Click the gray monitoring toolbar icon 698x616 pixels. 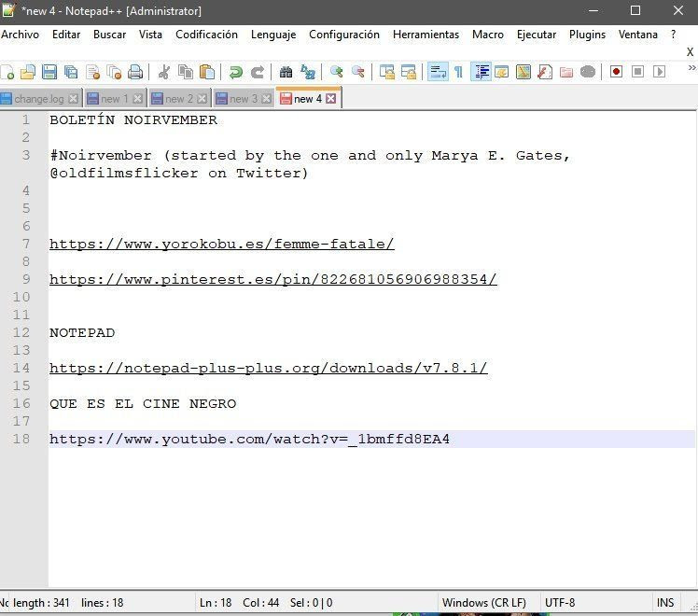click(x=588, y=72)
